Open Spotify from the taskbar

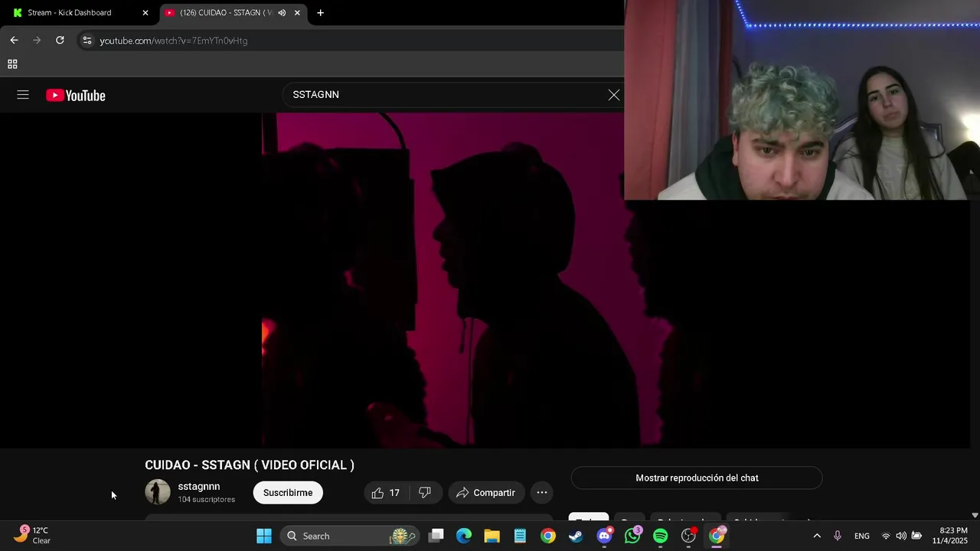point(660,536)
